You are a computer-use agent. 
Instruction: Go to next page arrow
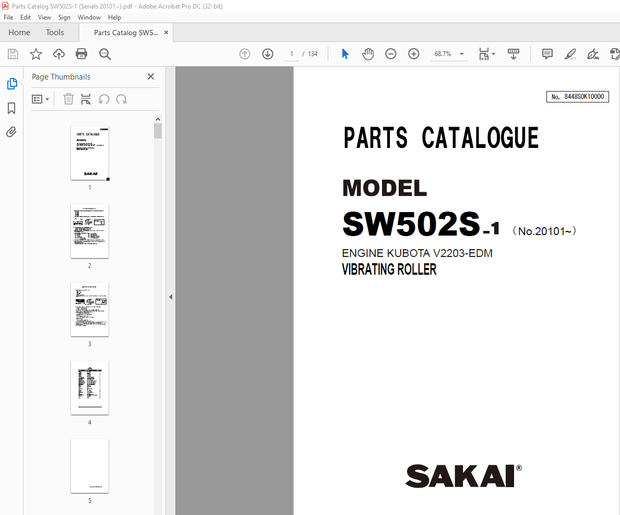tap(268, 54)
